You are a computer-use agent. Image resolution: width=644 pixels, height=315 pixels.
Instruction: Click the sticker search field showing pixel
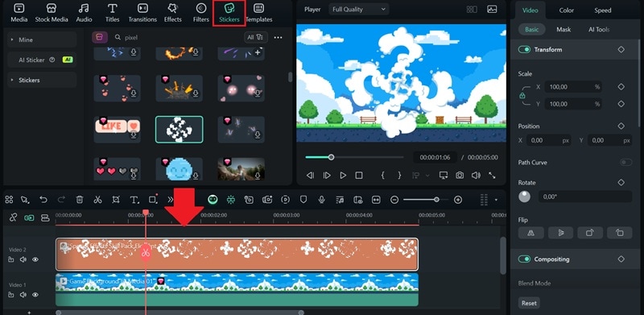point(176,37)
